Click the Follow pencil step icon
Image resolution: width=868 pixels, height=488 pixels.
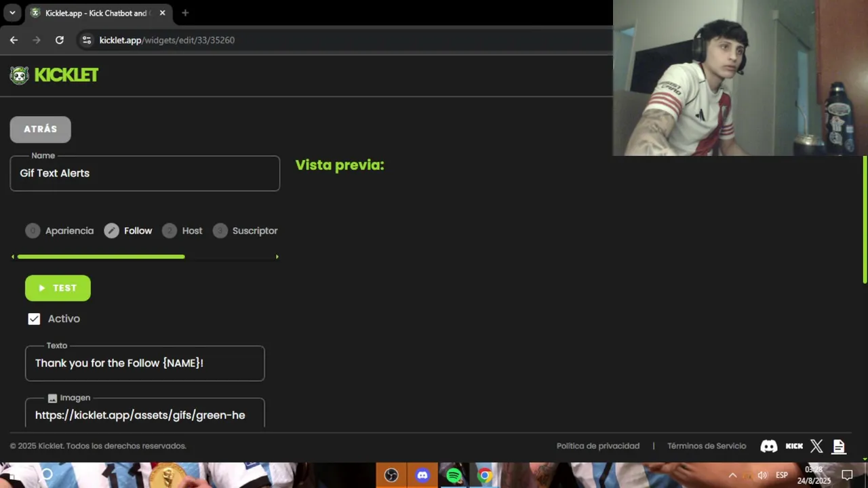(111, 231)
